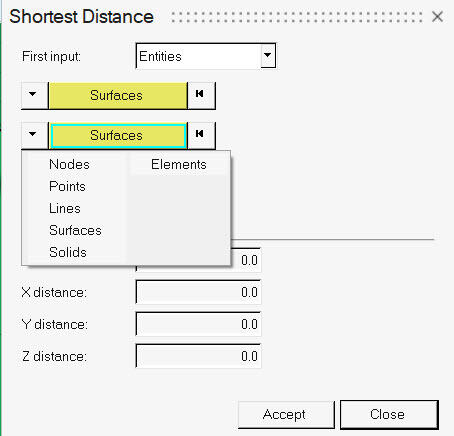The image size is (454, 436).
Task: Open the first Surfaces entity type dropdown arrow
Action: pyautogui.click(x=34, y=95)
